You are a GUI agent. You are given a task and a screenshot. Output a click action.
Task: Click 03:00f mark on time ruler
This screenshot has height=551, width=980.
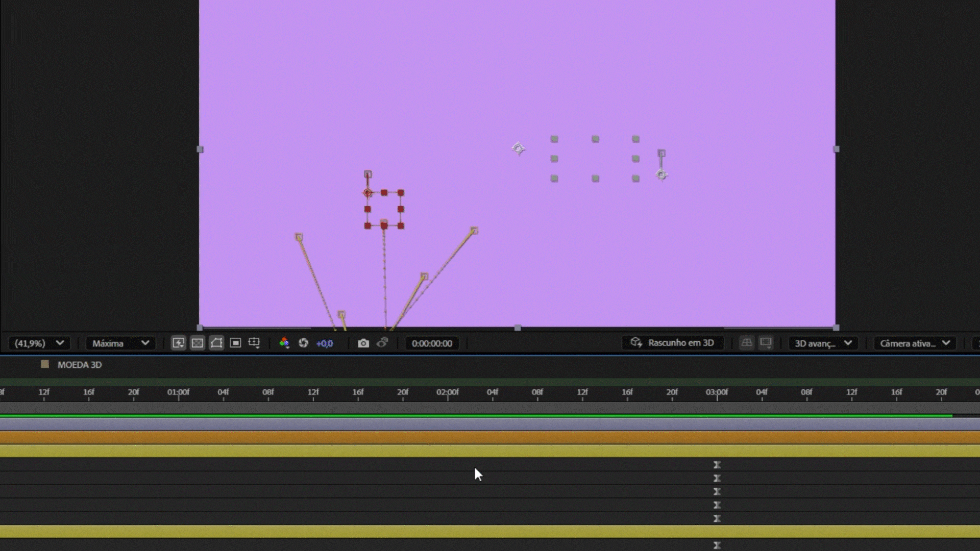tap(717, 392)
